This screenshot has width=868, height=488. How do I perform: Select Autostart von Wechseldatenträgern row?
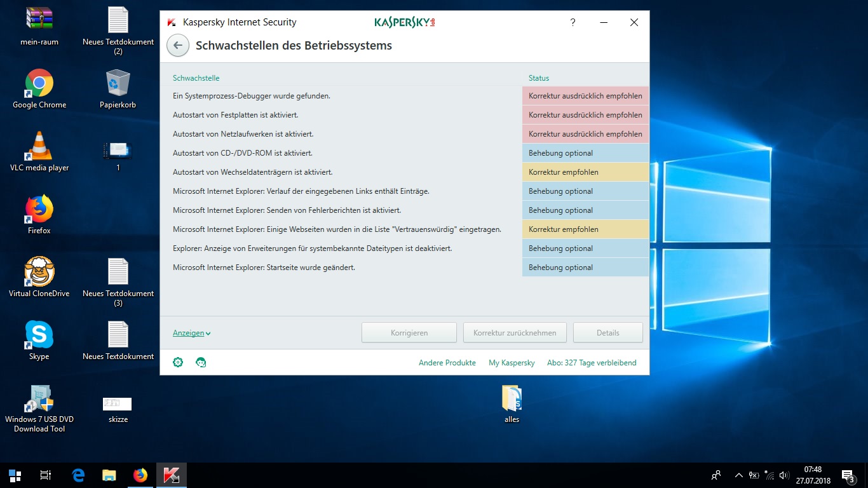tap(405, 172)
